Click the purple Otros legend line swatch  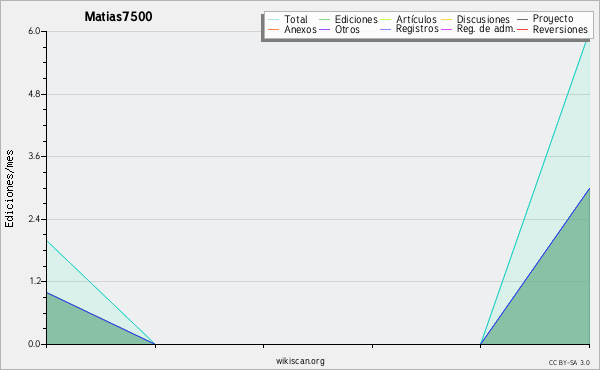click(x=324, y=29)
